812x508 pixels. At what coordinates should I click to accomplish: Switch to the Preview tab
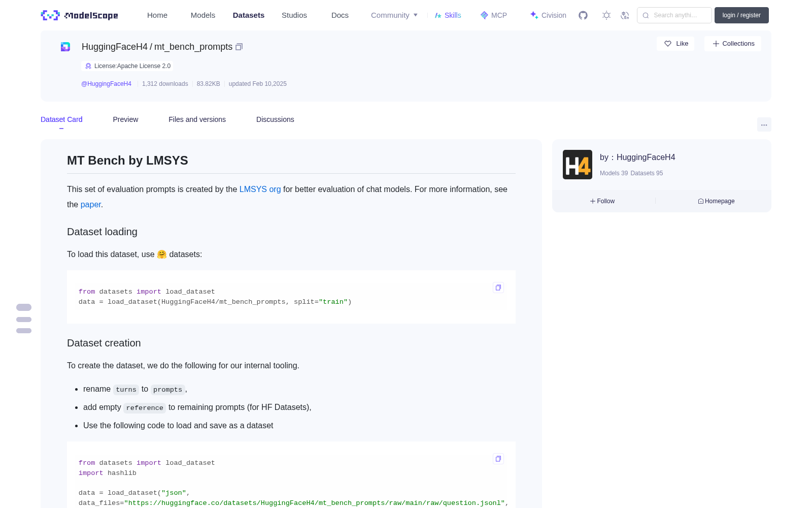click(125, 119)
